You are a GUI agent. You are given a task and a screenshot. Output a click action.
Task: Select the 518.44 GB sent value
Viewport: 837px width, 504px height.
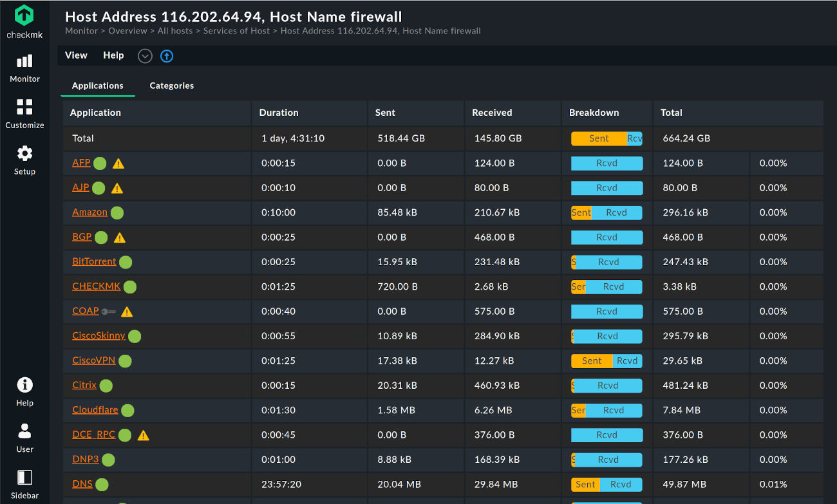(x=401, y=138)
